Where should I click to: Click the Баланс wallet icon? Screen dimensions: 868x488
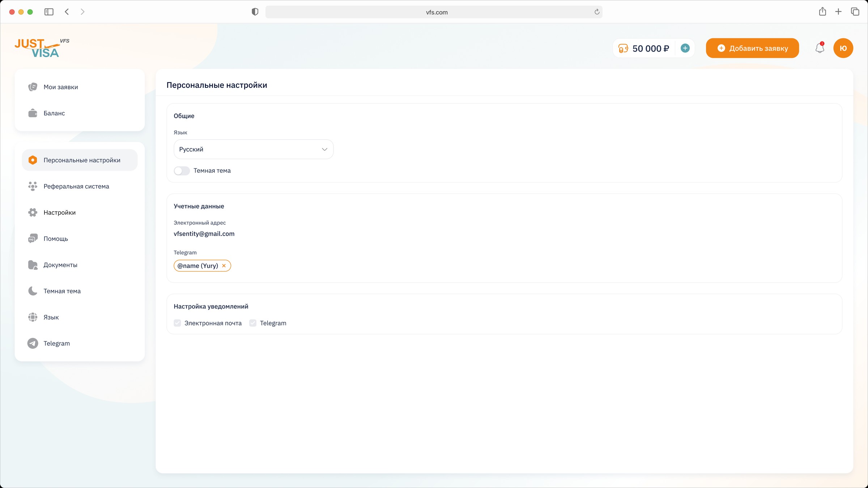pos(33,113)
